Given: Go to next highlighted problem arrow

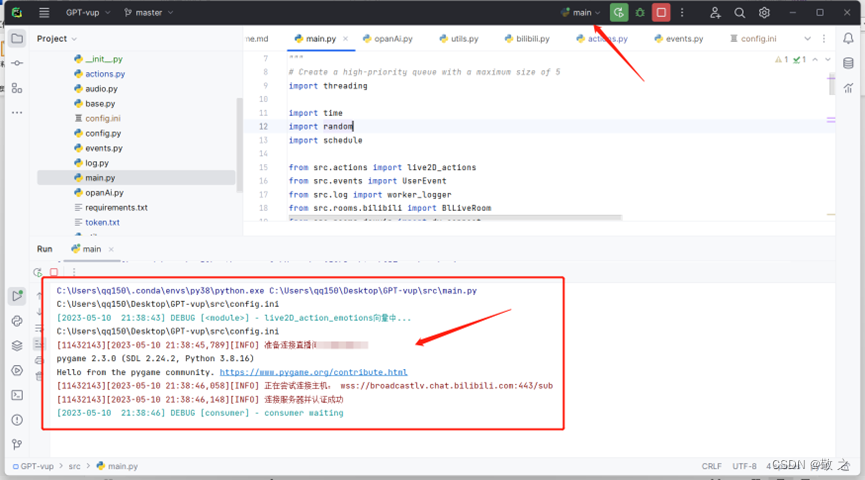Looking at the screenshot, I should [827, 59].
